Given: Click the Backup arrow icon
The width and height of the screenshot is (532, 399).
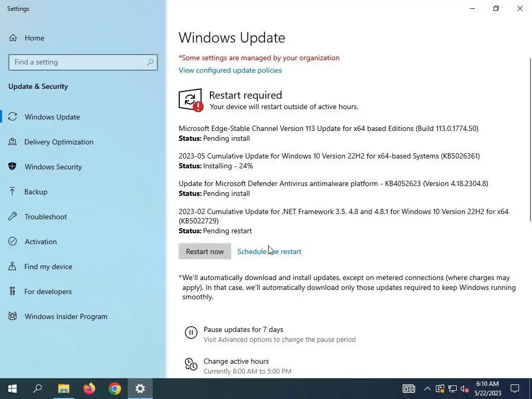Looking at the screenshot, I should [12, 192].
